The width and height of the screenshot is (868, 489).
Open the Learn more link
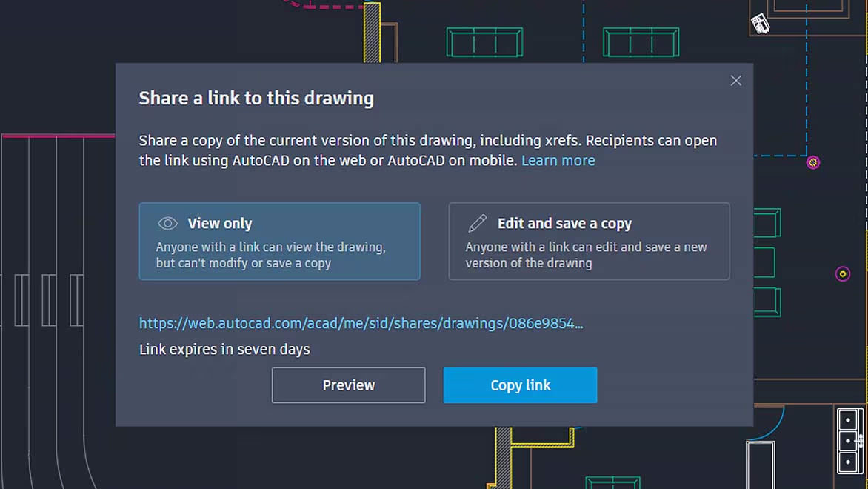pyautogui.click(x=558, y=161)
